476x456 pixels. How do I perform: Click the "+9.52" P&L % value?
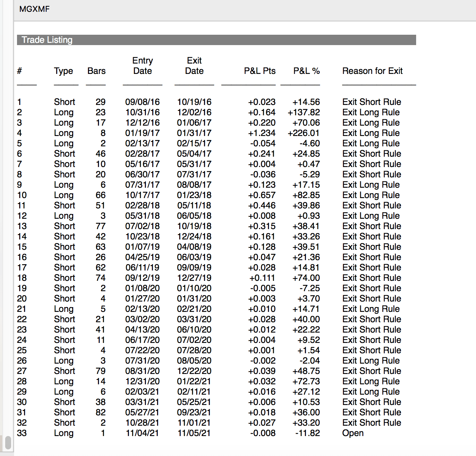tap(309, 340)
